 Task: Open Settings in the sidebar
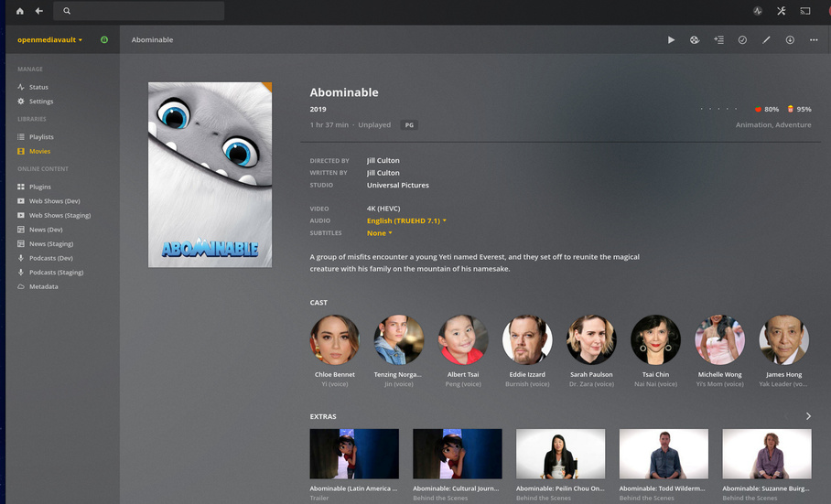(36, 102)
